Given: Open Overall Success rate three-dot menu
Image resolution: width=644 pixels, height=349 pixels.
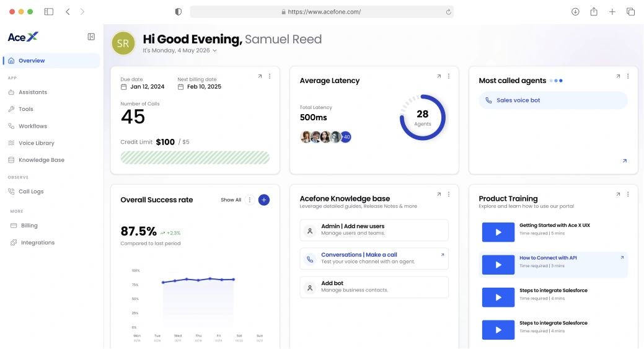Looking at the screenshot, I should (x=250, y=200).
